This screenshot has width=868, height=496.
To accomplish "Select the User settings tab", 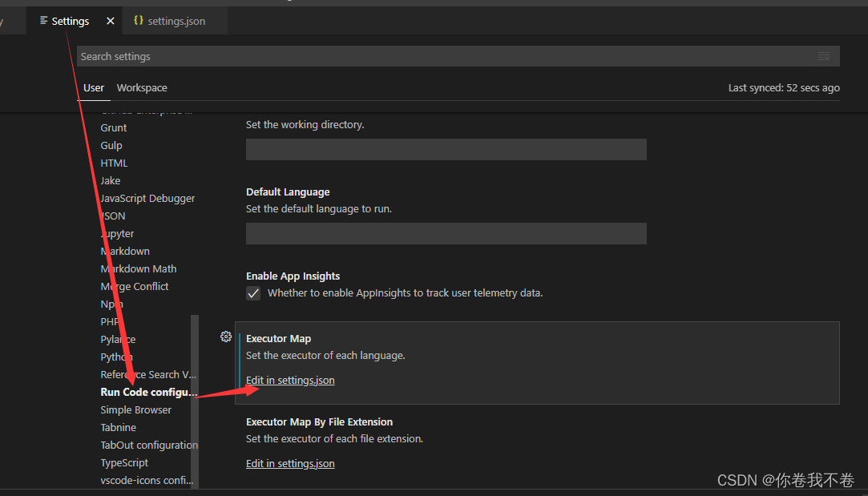I will click(x=94, y=88).
